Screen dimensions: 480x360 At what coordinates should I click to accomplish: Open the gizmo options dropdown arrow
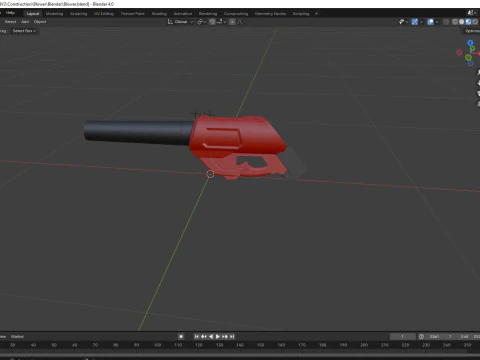click(421, 22)
